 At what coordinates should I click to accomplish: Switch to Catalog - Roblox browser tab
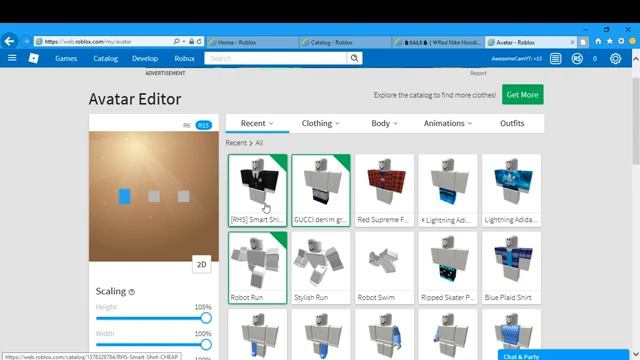click(x=345, y=42)
